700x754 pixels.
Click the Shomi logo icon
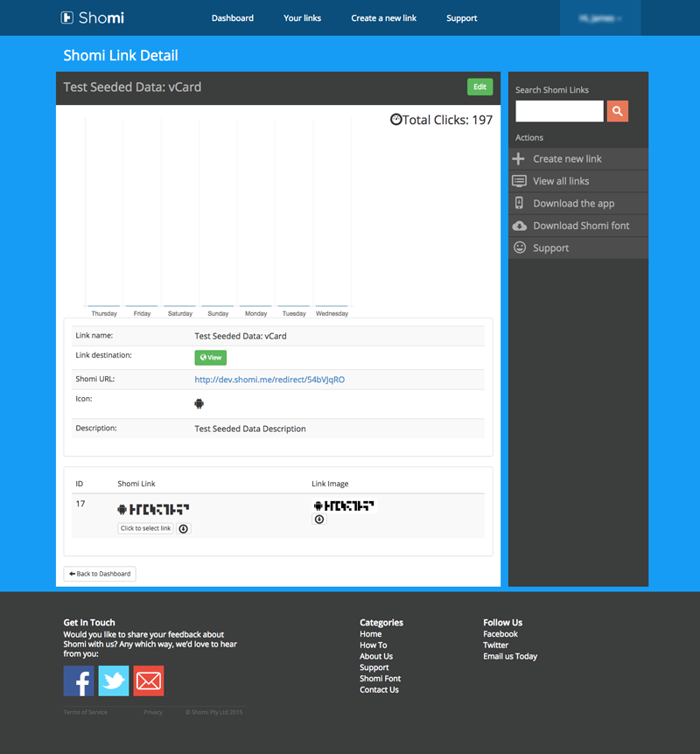pyautogui.click(x=66, y=17)
